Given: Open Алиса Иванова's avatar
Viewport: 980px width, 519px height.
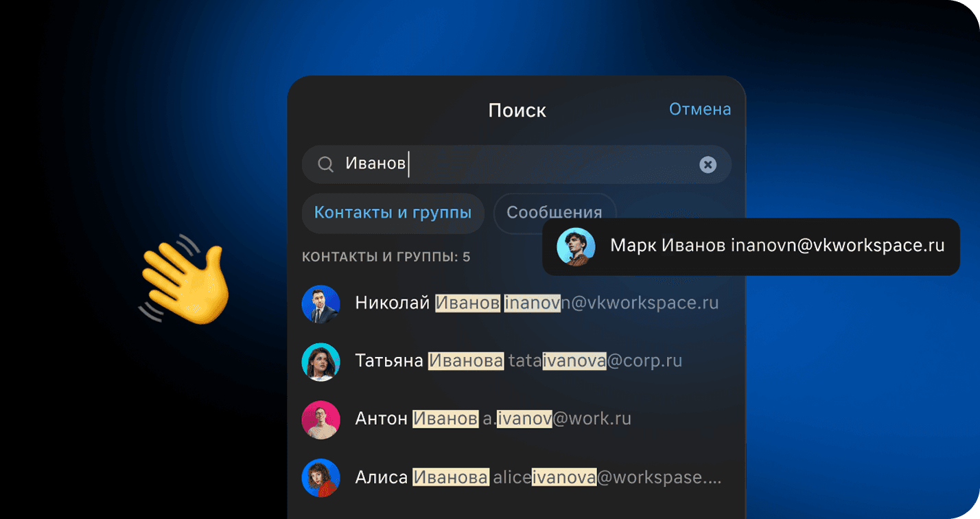Looking at the screenshot, I should point(321,478).
